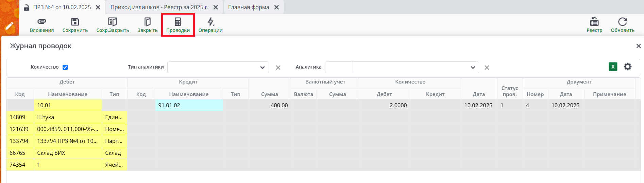Click the Обновить refresh icon
This screenshot has width=644, height=183.
click(x=622, y=22)
